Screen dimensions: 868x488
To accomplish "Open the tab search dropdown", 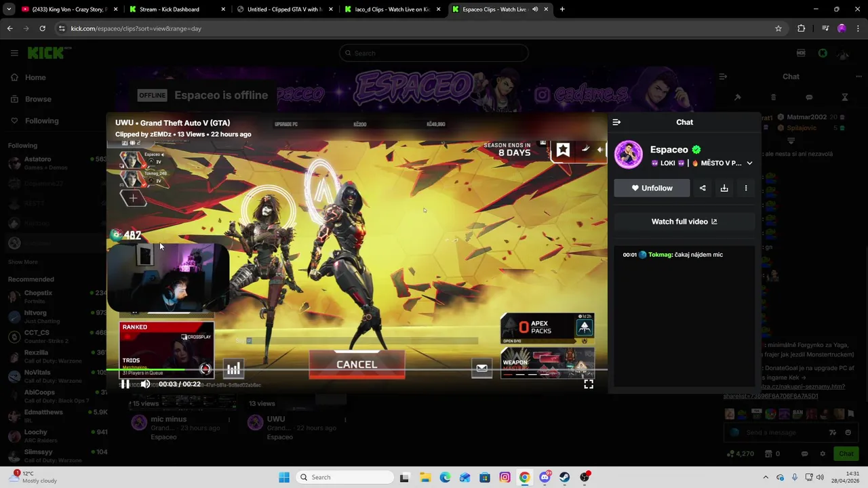I will [9, 9].
